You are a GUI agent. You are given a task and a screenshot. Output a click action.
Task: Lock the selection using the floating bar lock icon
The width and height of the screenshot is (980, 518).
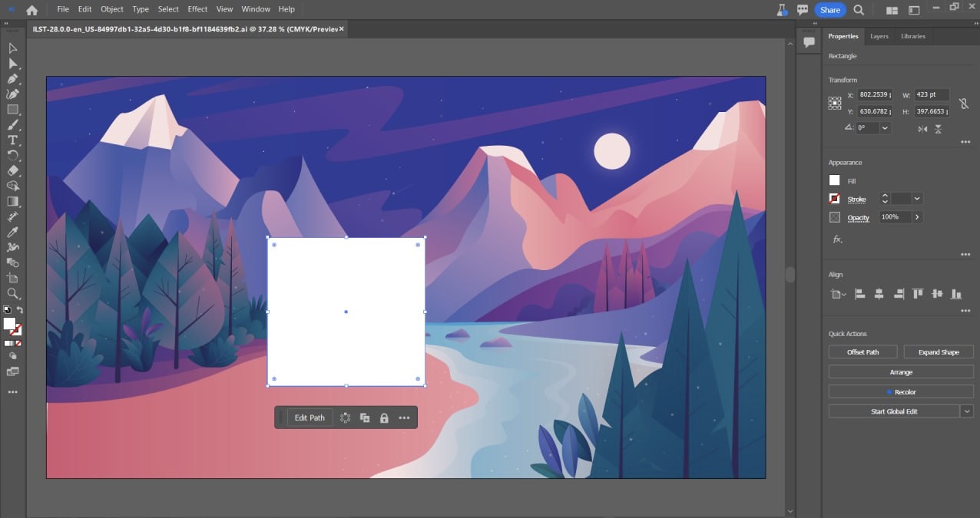pos(384,417)
